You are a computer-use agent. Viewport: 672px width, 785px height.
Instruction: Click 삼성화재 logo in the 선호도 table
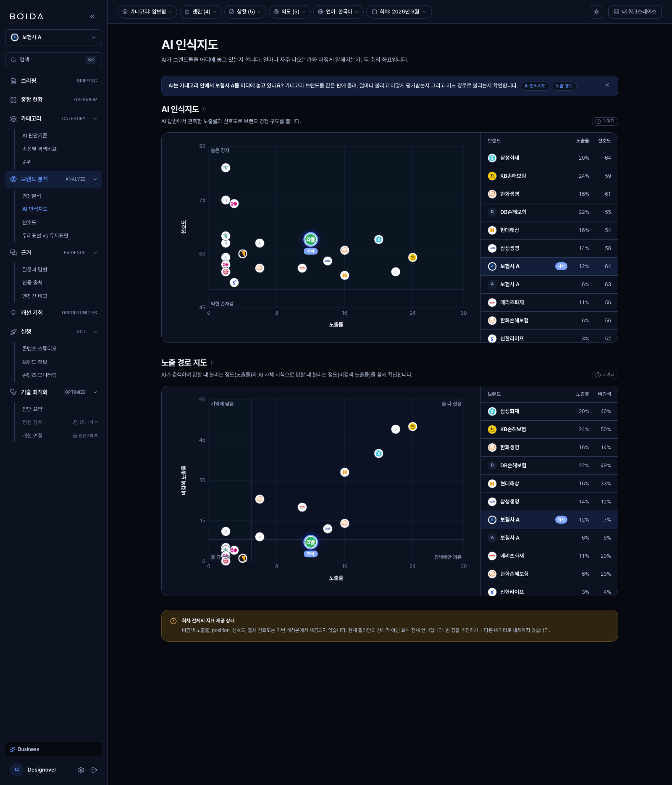pyautogui.click(x=492, y=158)
